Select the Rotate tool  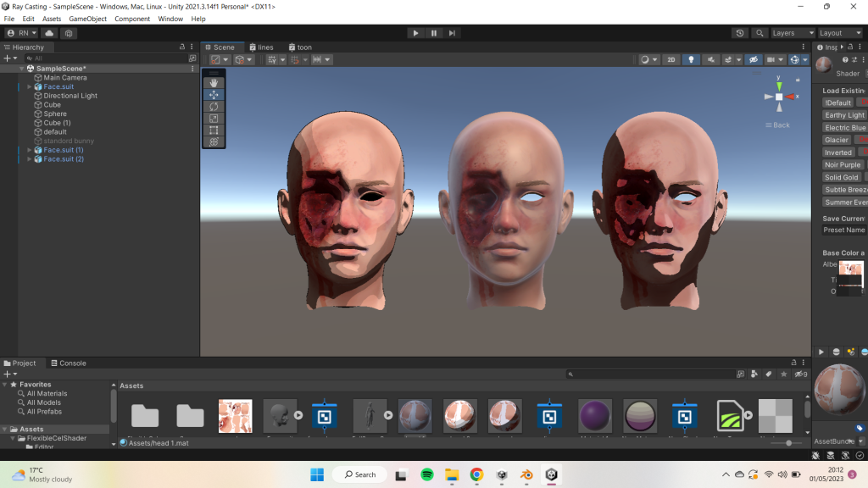pos(214,106)
